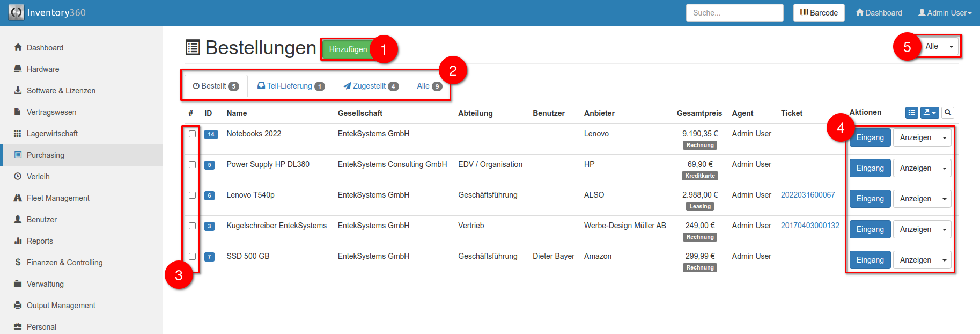
Task: Open Dashboard via sidebar home icon
Action: [x=18, y=47]
